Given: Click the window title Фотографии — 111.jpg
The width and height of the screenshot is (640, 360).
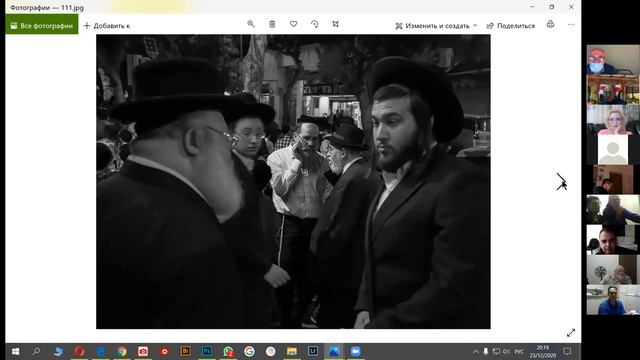Looking at the screenshot, I should tap(47, 7).
